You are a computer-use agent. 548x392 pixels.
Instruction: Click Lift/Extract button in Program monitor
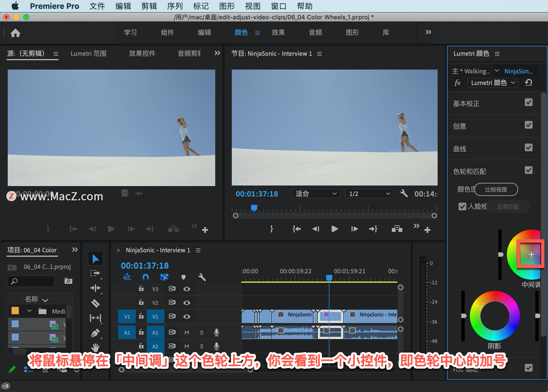coord(397,229)
